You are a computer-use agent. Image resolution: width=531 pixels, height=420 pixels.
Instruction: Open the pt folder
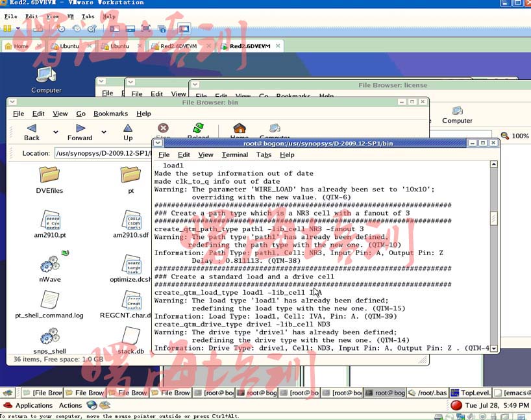130,179
